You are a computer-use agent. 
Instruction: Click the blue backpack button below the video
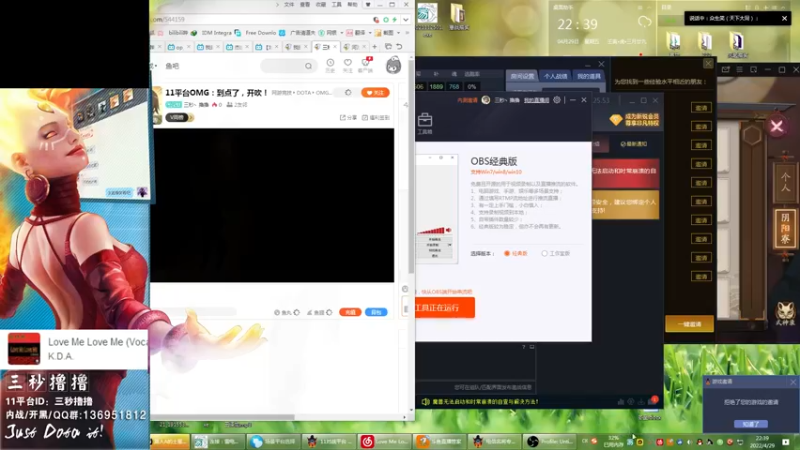[x=376, y=312]
